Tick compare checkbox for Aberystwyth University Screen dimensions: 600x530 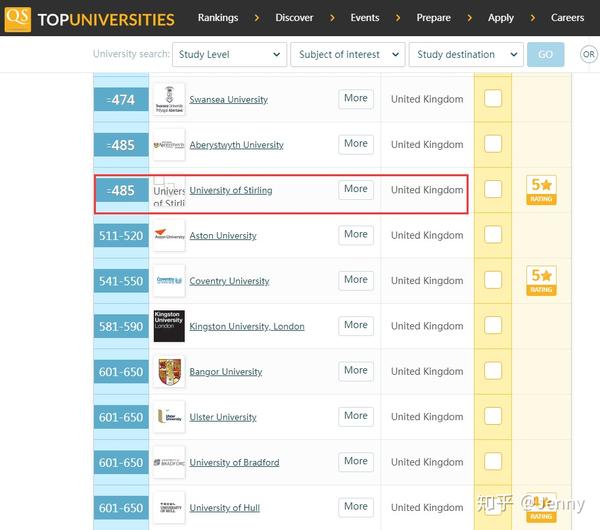click(x=493, y=144)
